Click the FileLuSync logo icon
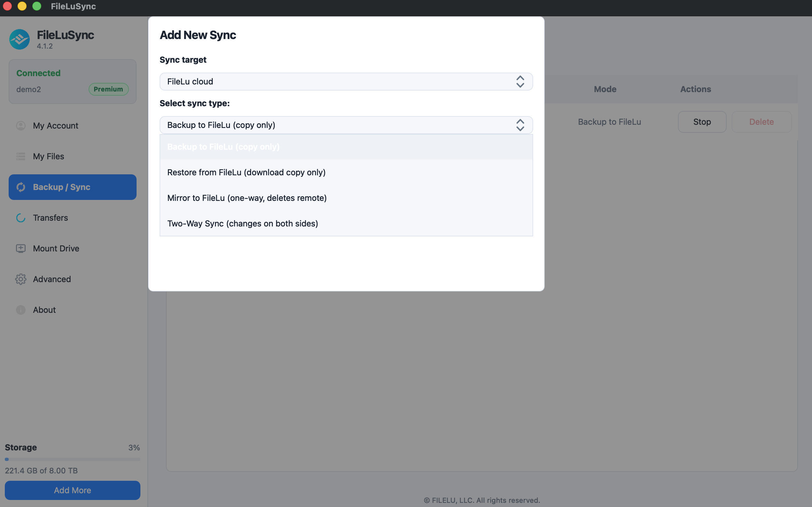Viewport: 812px width, 507px height. (x=20, y=39)
